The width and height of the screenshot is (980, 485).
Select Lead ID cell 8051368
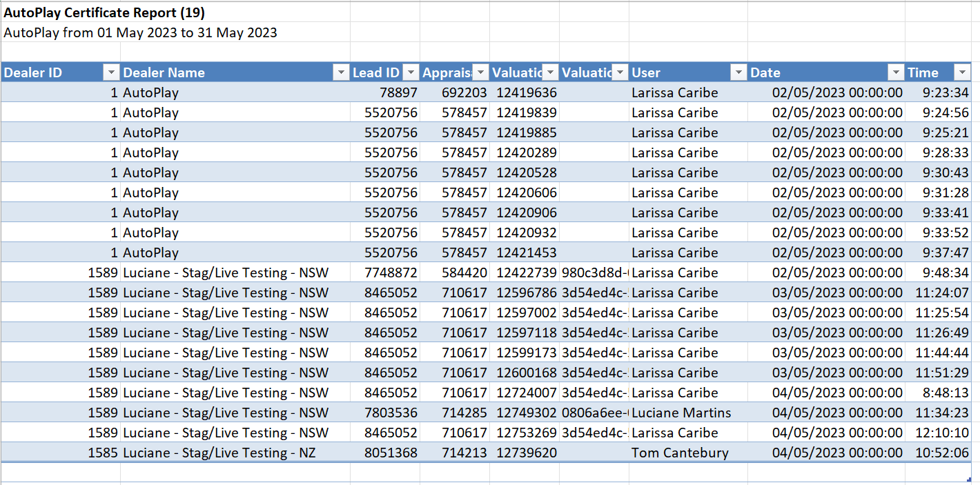pos(385,453)
